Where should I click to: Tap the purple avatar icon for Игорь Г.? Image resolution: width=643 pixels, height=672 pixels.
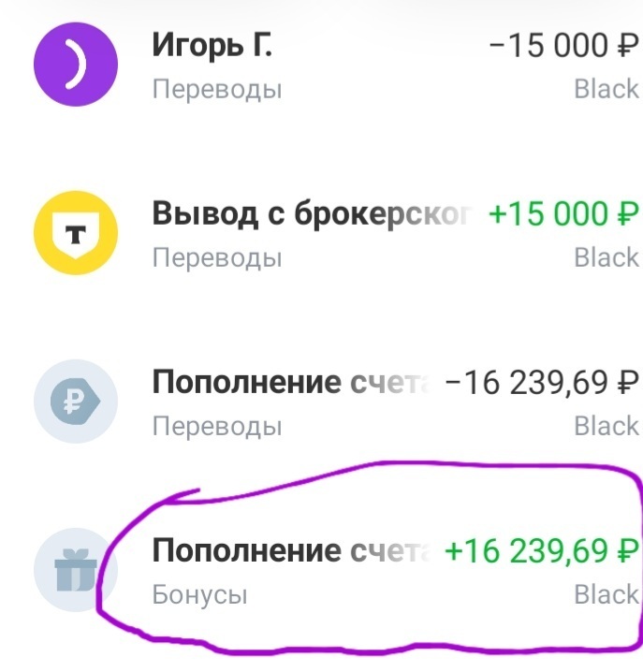click(x=76, y=64)
